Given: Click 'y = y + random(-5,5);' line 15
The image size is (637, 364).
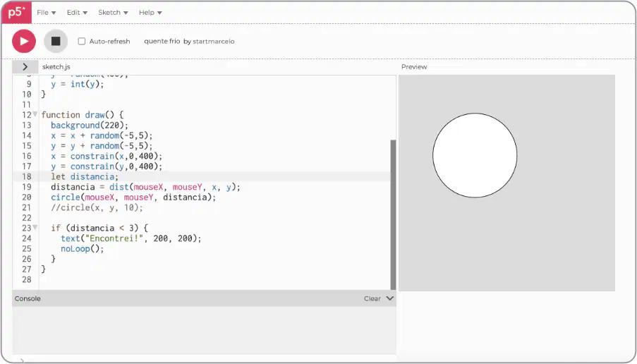Looking at the screenshot, I should 102,146.
